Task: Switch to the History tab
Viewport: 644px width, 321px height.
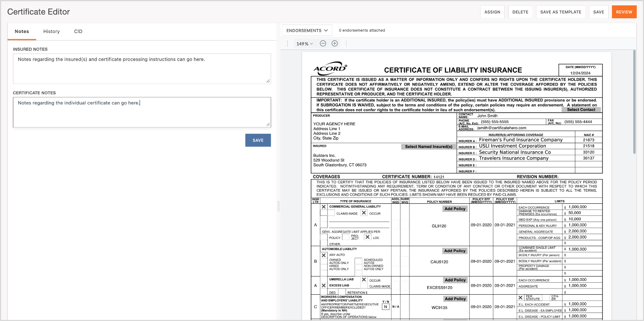Action: point(51,31)
